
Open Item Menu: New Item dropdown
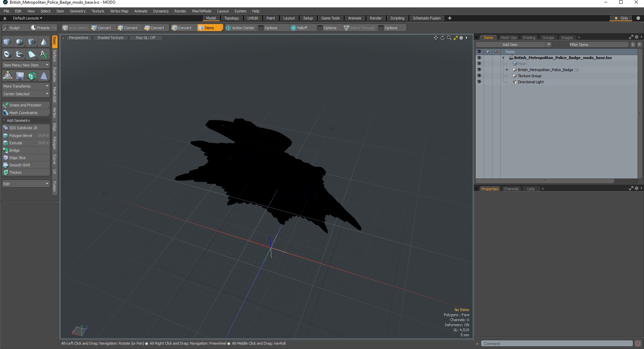26,65
